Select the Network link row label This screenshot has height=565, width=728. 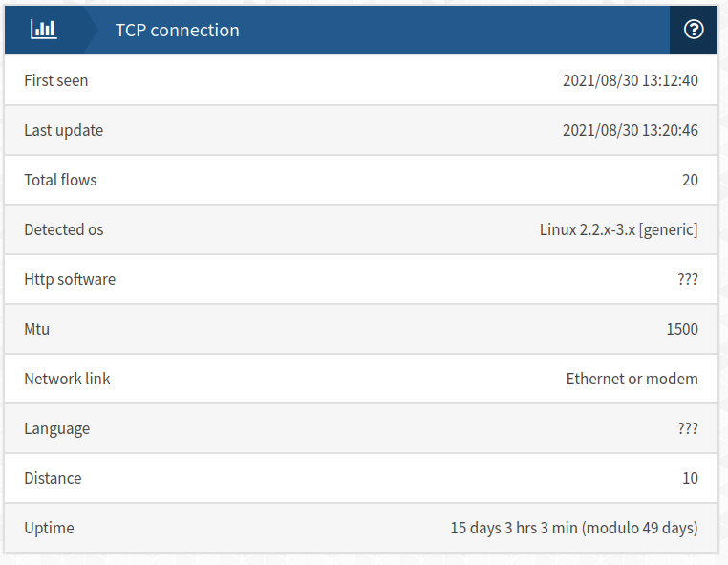[x=67, y=379]
